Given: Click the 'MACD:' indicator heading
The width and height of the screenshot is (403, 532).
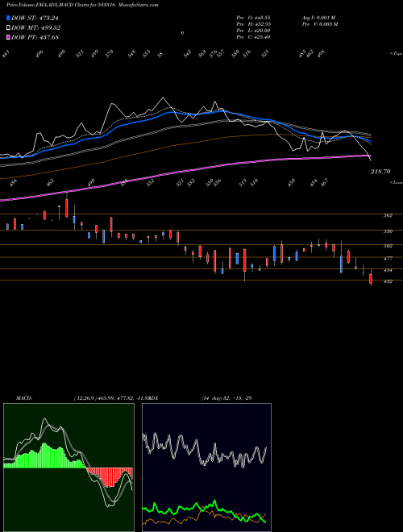Looking at the screenshot, I should [23, 398].
